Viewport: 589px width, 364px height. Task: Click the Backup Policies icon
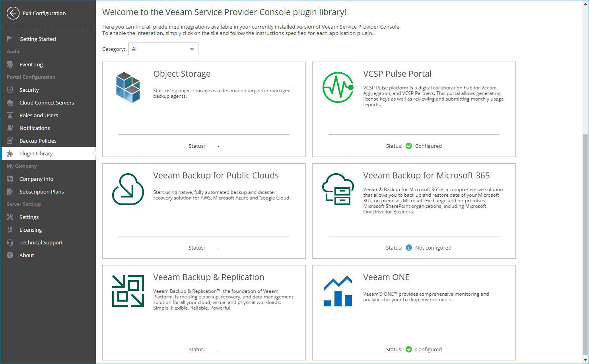(10, 141)
